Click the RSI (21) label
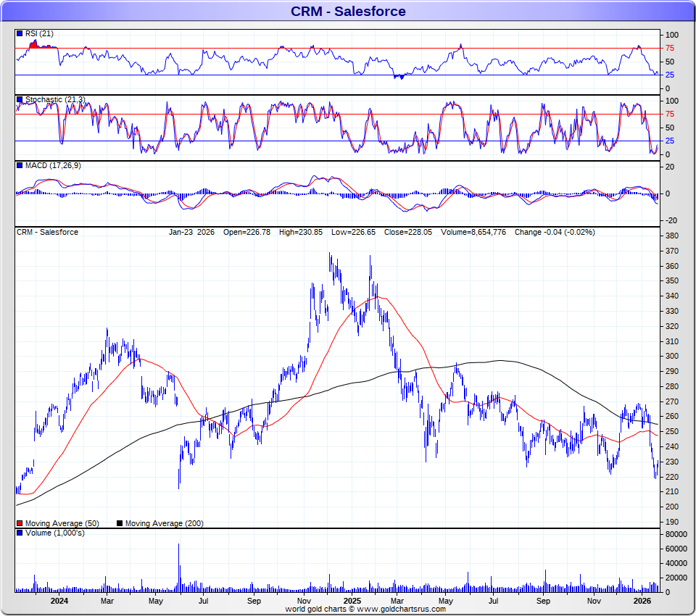The width and height of the screenshot is (696, 616). coord(39,33)
